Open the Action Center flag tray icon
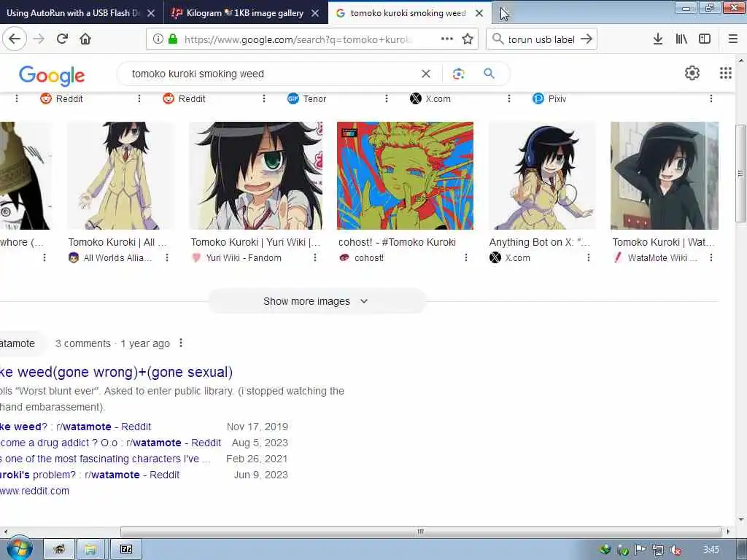 point(640,550)
